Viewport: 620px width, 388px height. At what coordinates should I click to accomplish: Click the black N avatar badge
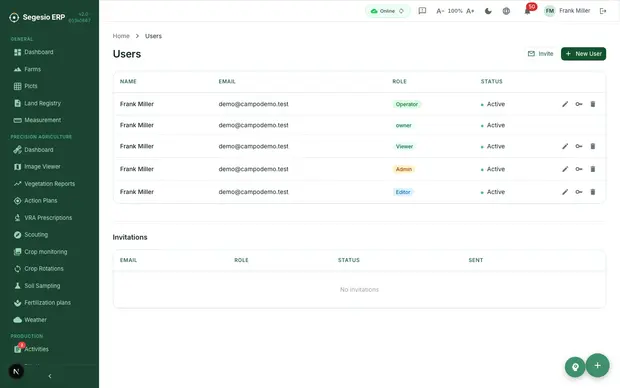(x=16, y=371)
